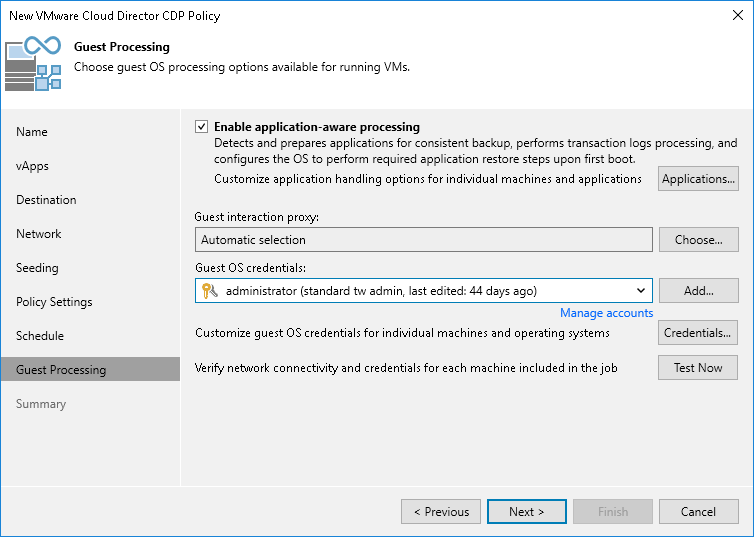
Task: Click the 'Guest OS credentials:' label
Action: tap(251, 268)
